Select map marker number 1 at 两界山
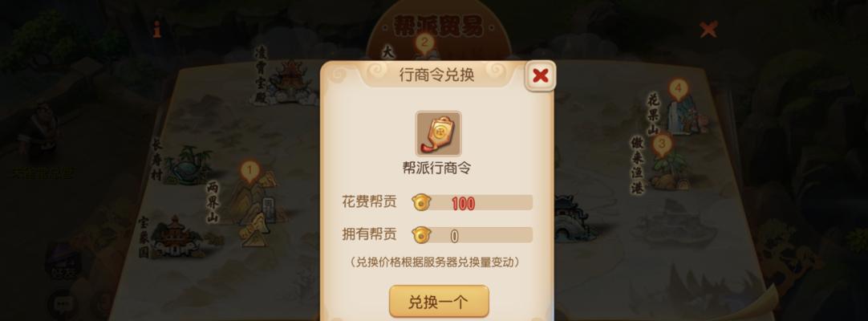The image size is (868, 321). tap(249, 172)
